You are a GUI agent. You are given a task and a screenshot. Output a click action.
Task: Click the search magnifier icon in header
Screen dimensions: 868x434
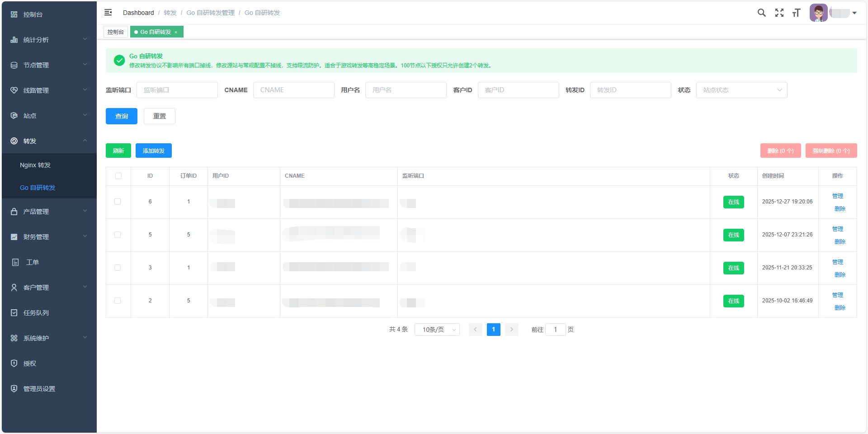coord(761,13)
